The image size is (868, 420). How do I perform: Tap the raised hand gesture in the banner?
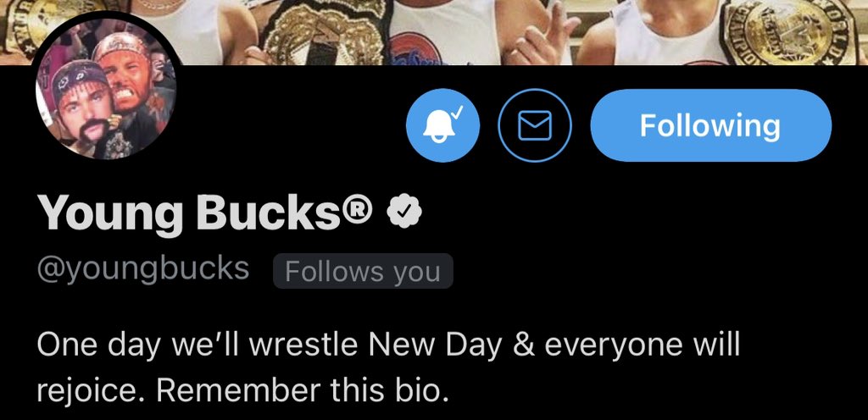540,34
